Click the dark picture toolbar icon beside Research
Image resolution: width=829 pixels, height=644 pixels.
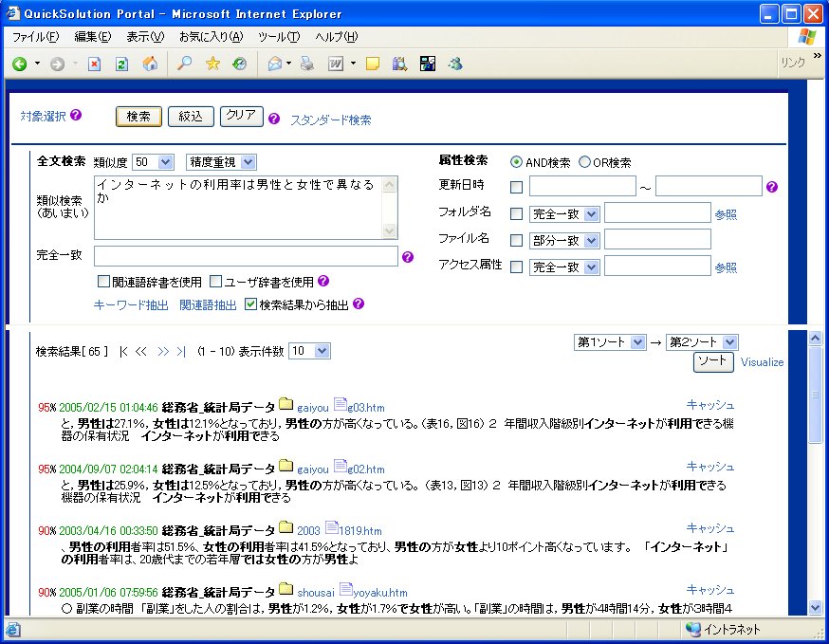click(x=427, y=64)
